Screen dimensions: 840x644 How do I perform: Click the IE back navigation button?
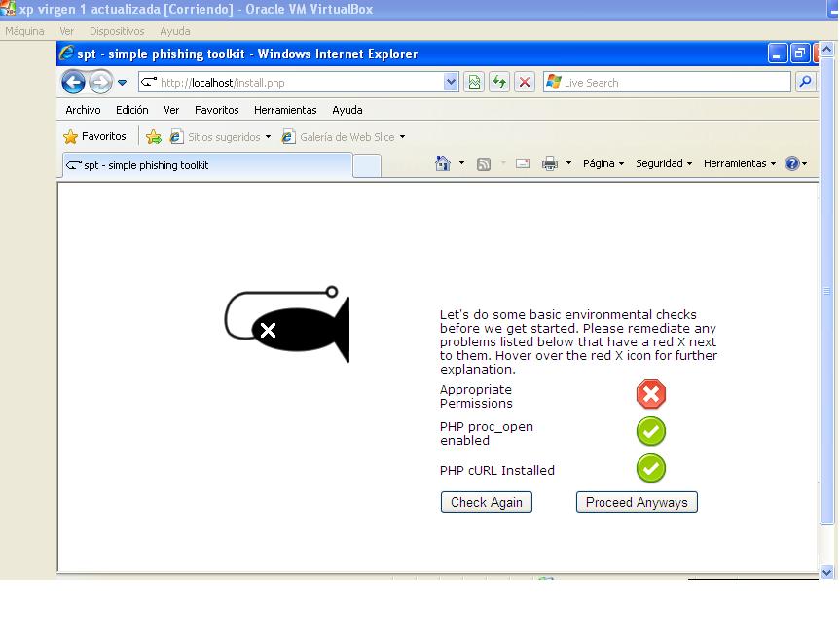click(73, 83)
